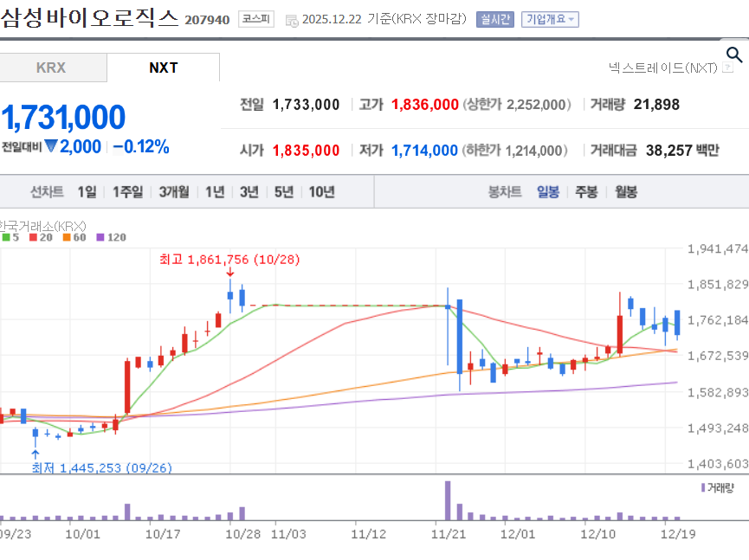Click the 전일 value 1,733,000

click(x=306, y=105)
